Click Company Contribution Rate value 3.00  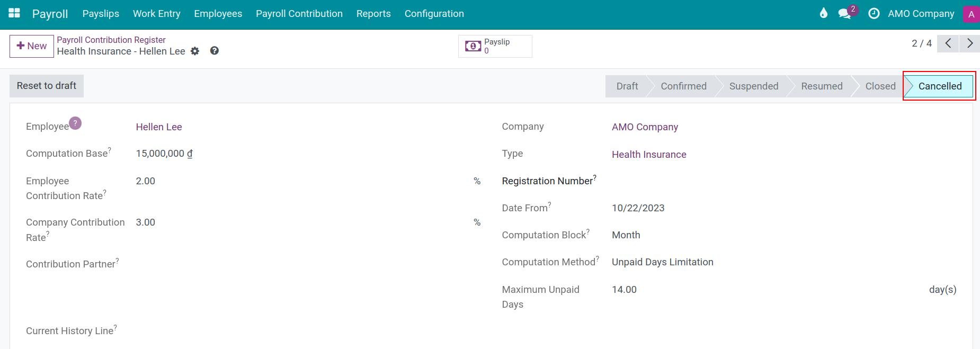click(x=146, y=222)
